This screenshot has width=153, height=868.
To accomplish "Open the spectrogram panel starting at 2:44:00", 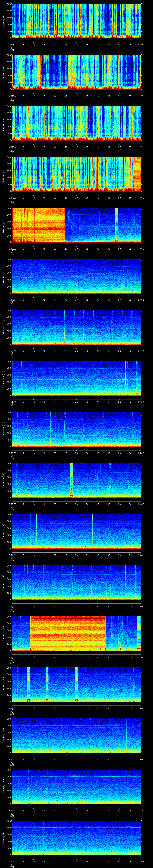I will 77,21.
